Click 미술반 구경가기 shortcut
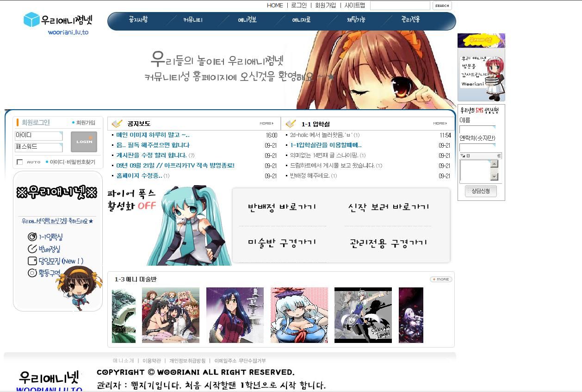 click(x=282, y=243)
